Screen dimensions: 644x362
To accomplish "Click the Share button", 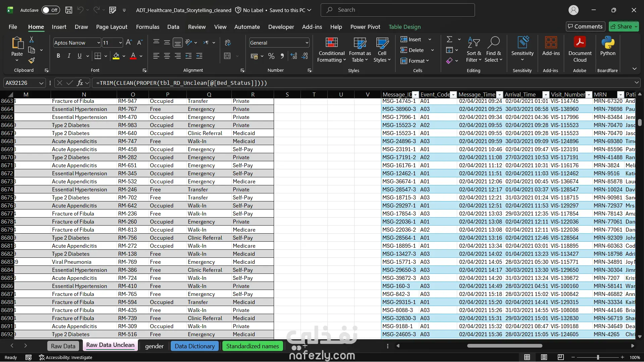I will (x=624, y=26).
